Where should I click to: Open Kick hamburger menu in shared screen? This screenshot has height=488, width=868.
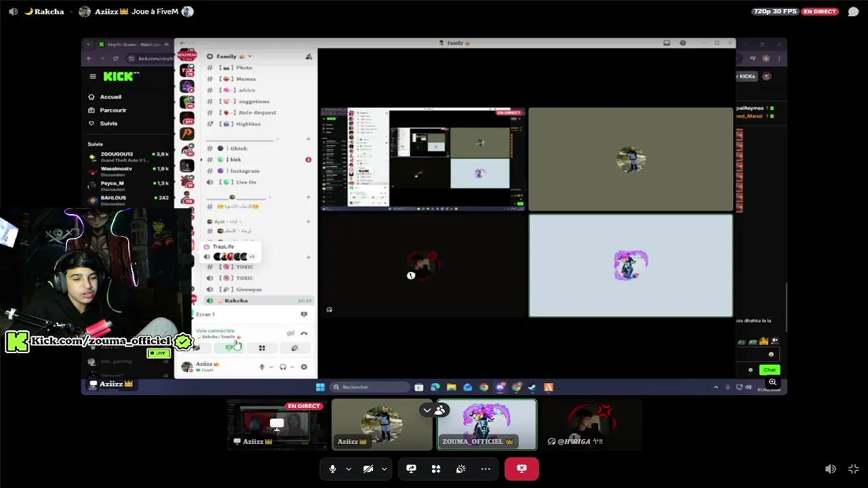pos(93,76)
